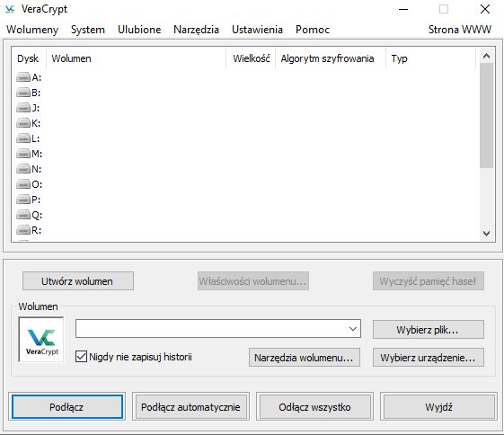Click the drive list scroll down arrow
Viewport: 504px width, 435px height.
[486, 233]
